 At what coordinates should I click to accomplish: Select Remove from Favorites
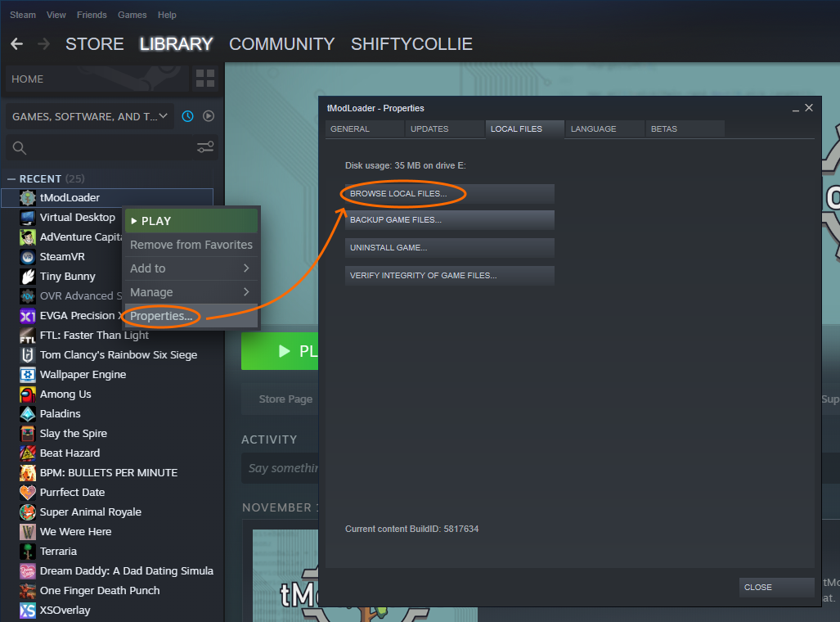[191, 245]
